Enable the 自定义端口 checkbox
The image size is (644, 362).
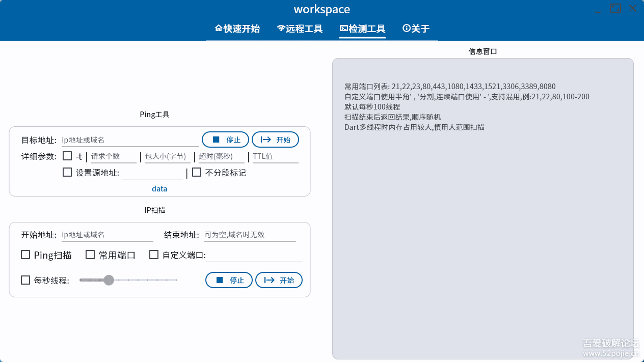coord(154,255)
